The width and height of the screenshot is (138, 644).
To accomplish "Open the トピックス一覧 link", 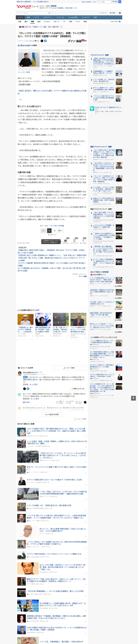I will (x=115, y=21).
